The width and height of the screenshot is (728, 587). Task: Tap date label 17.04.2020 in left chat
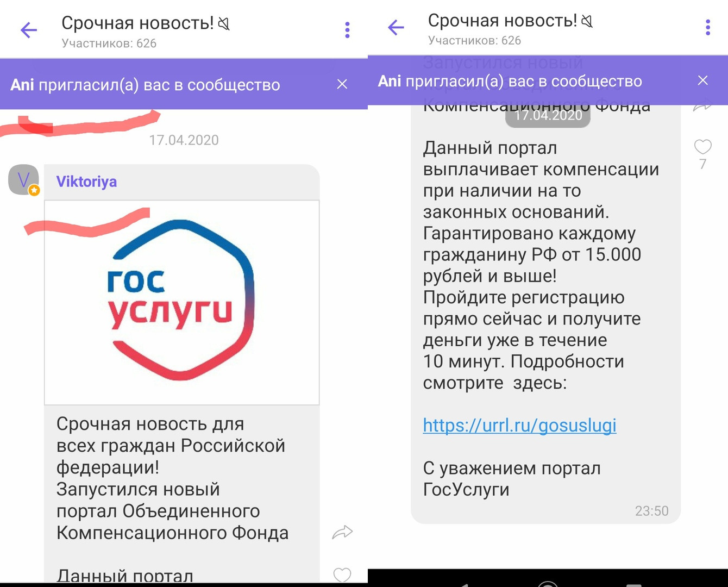184,140
